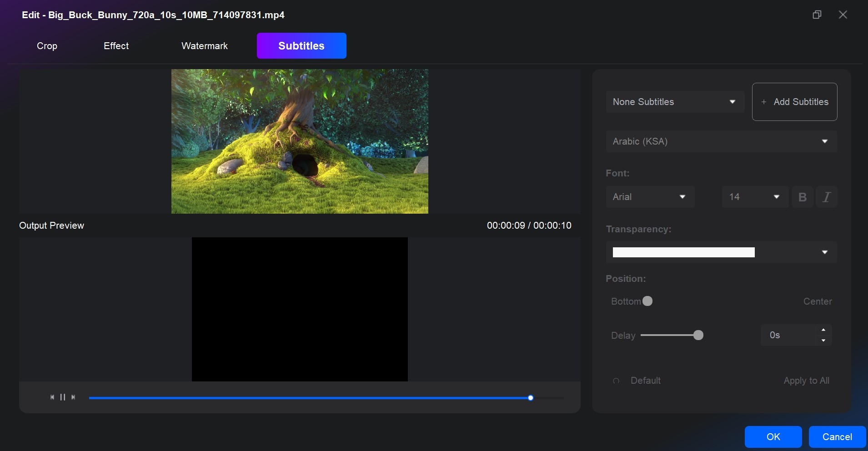This screenshot has height=451, width=868.
Task: Select the Center position option
Action: [x=817, y=301]
